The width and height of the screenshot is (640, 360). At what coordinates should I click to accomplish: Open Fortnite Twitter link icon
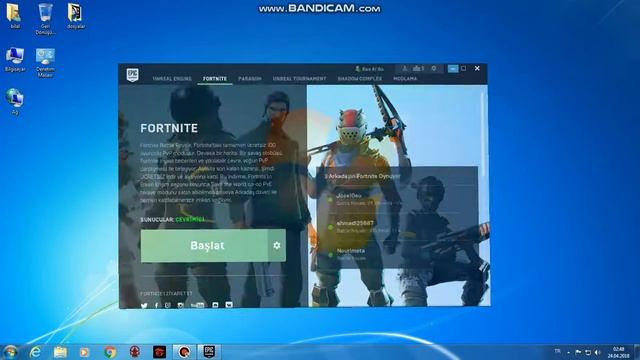(x=144, y=305)
